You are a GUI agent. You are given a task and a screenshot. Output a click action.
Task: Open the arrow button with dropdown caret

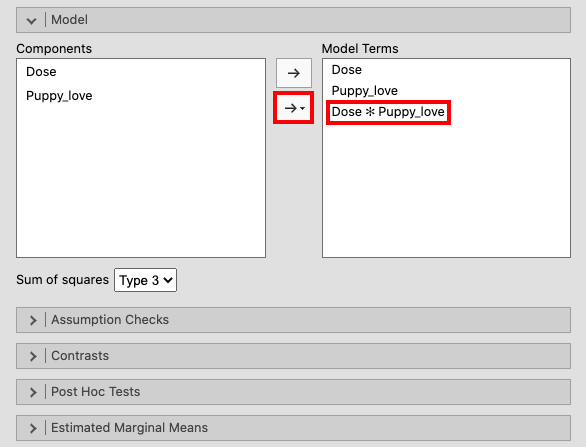[x=294, y=108]
